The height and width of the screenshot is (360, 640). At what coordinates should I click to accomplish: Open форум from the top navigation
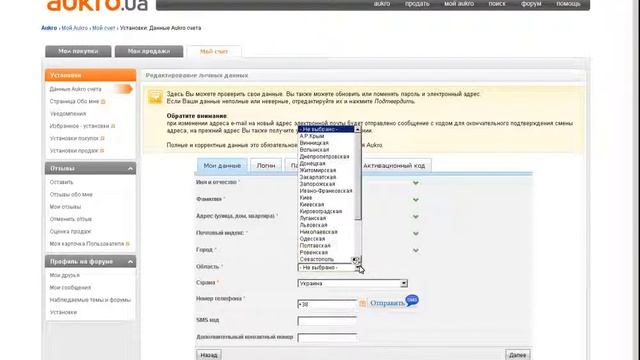(x=531, y=4)
